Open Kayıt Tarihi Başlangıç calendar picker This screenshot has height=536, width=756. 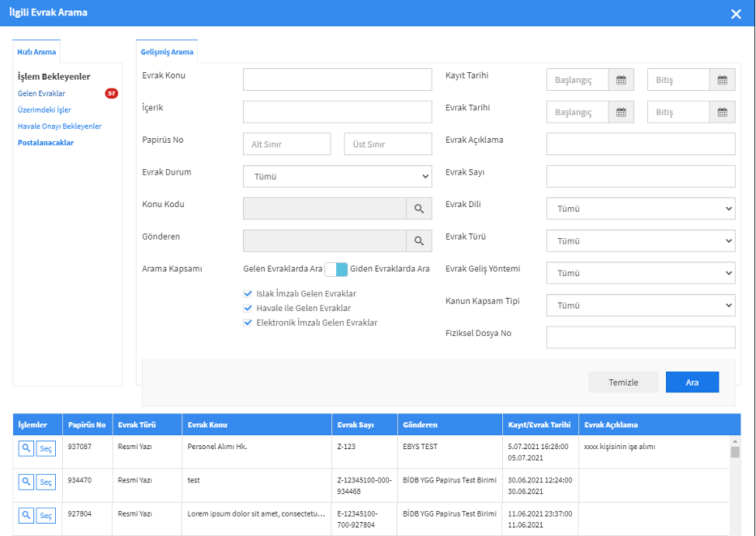[x=621, y=80]
